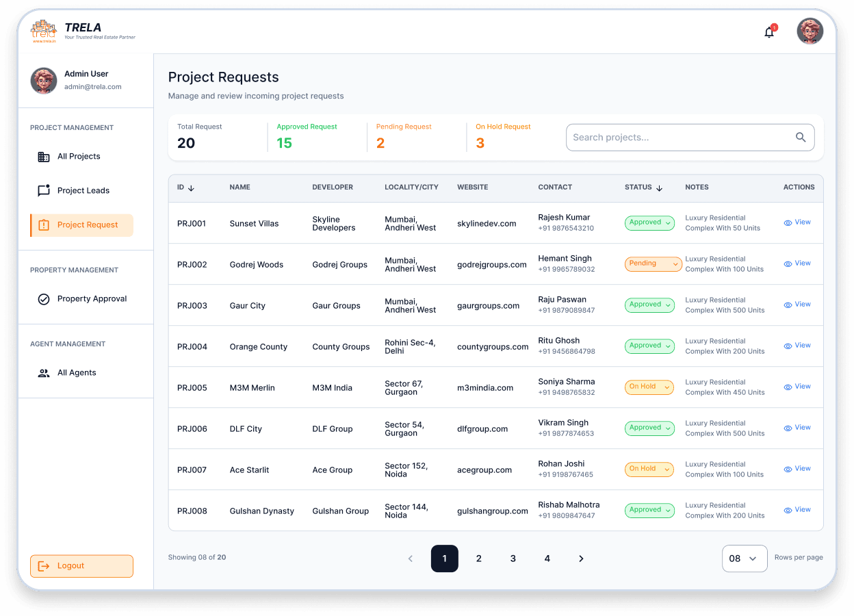View details for PRJ007 Ace Starlit
This screenshot has height=616, width=854.
(797, 469)
